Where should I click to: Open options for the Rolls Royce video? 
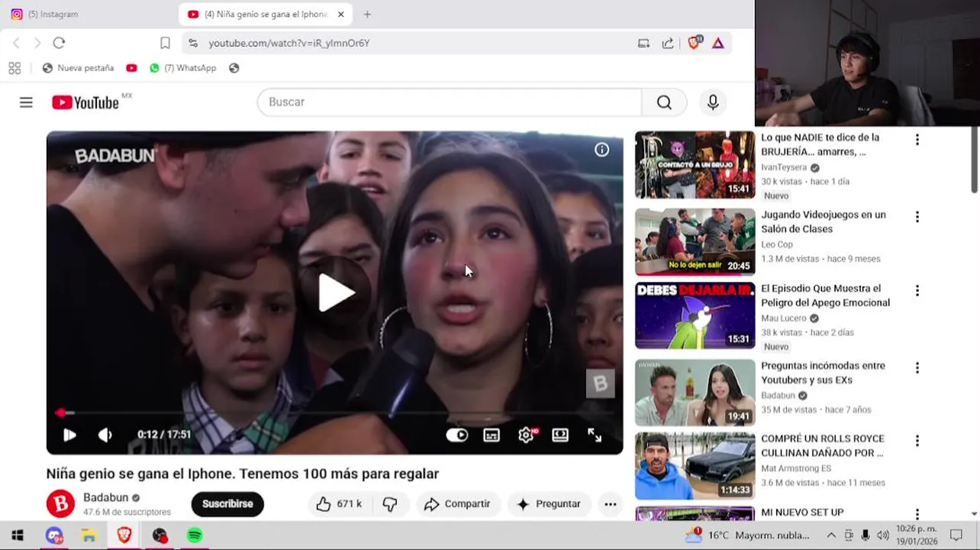(917, 441)
